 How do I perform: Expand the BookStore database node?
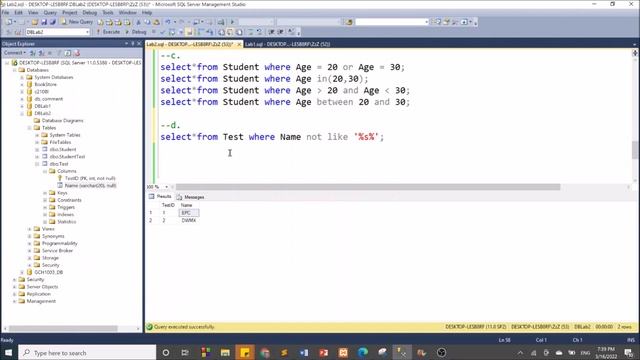tap(22, 84)
